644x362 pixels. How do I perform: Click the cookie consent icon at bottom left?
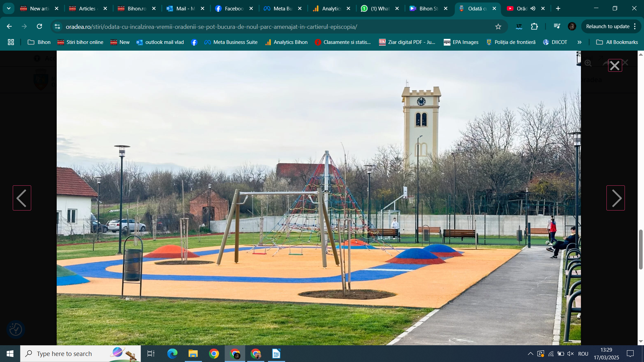pyautogui.click(x=15, y=329)
